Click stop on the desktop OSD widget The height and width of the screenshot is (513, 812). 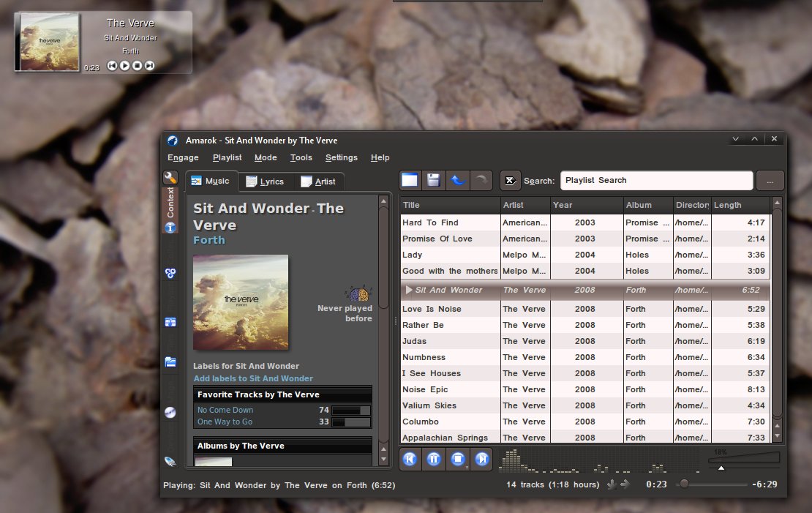[x=138, y=65]
